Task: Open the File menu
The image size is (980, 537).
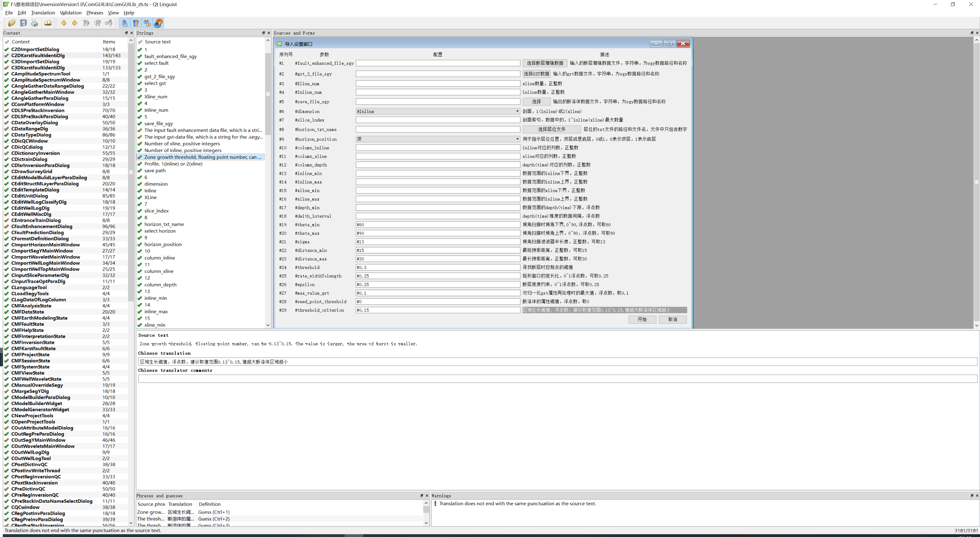Action: coord(9,12)
